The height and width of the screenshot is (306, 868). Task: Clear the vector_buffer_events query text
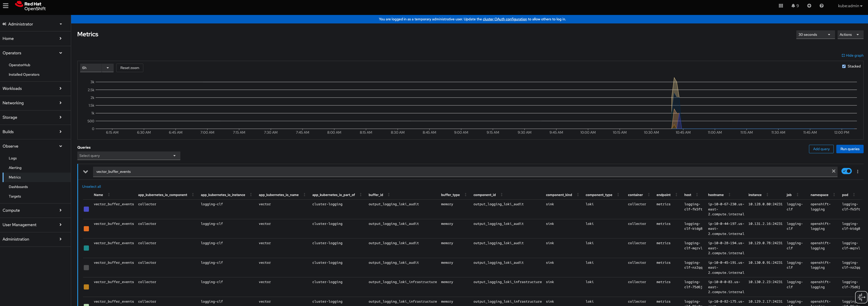click(x=834, y=171)
